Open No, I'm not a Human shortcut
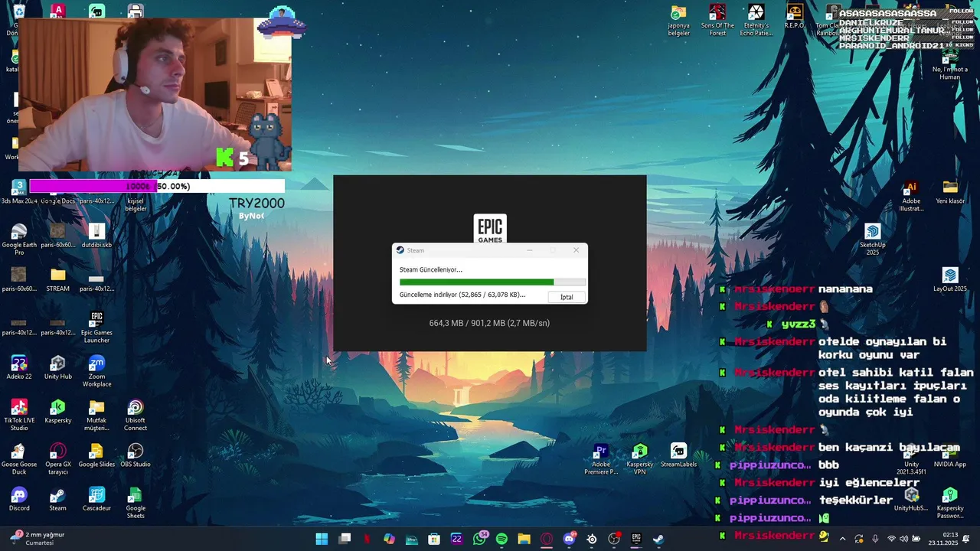Screen dimensions: 980x551 coord(950,65)
